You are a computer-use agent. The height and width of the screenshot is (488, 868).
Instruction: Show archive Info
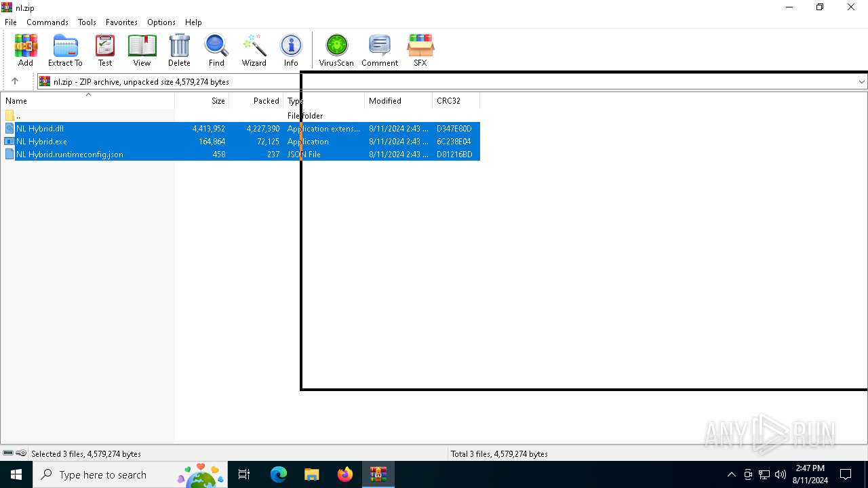[x=291, y=51]
